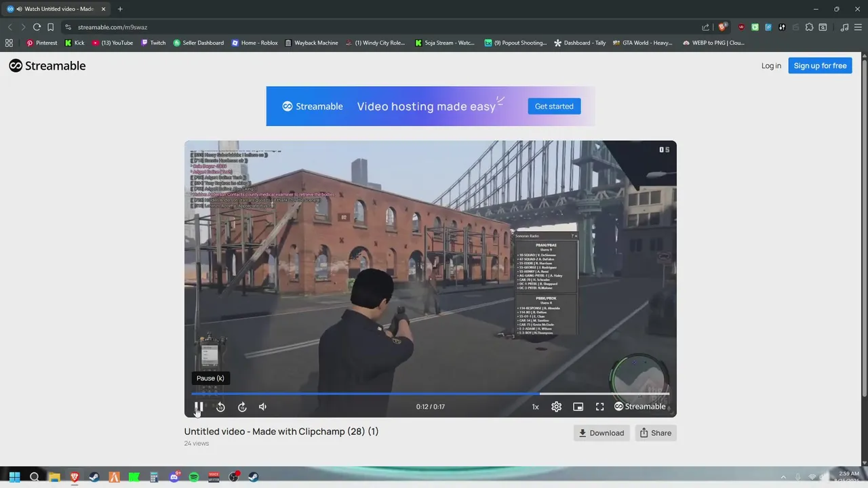The image size is (868, 488).
Task: Click the skip forward icon
Action: (x=242, y=407)
